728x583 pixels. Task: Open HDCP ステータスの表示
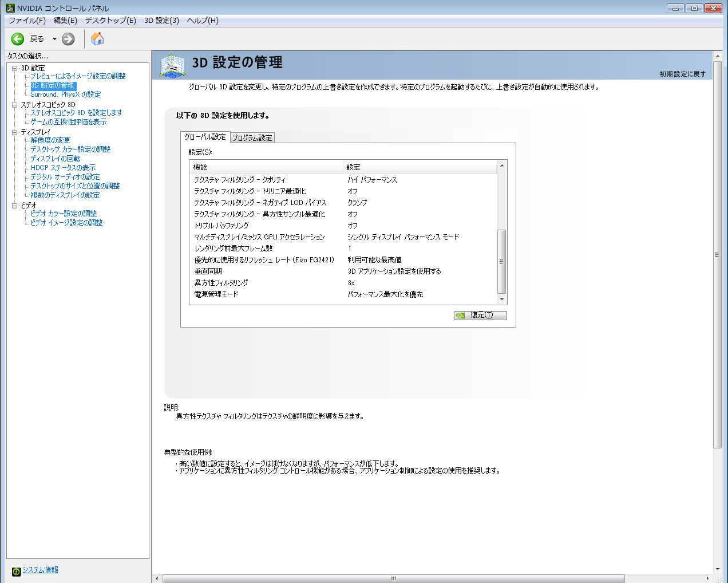[64, 168]
